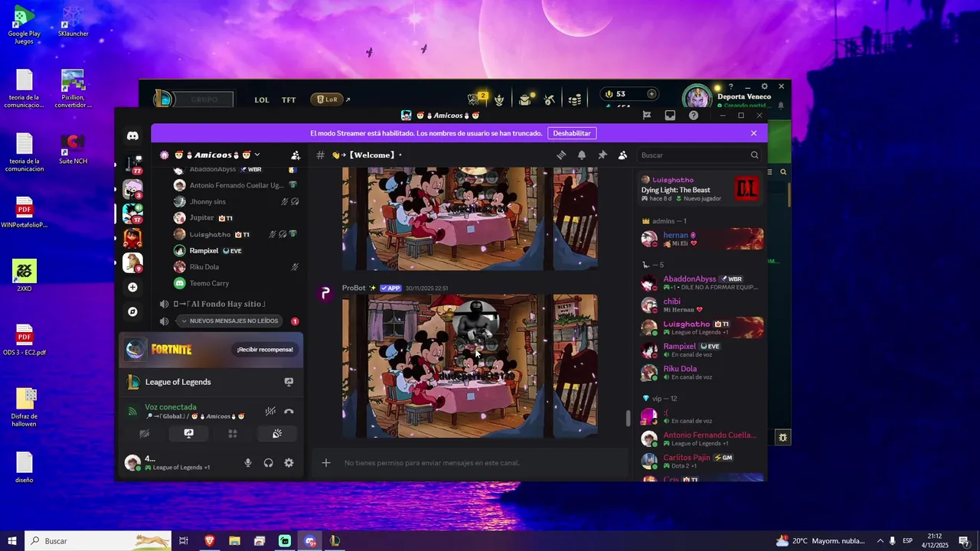Image resolution: width=980 pixels, height=551 pixels.
Task: Open Discover servers compass icon
Action: (132, 311)
